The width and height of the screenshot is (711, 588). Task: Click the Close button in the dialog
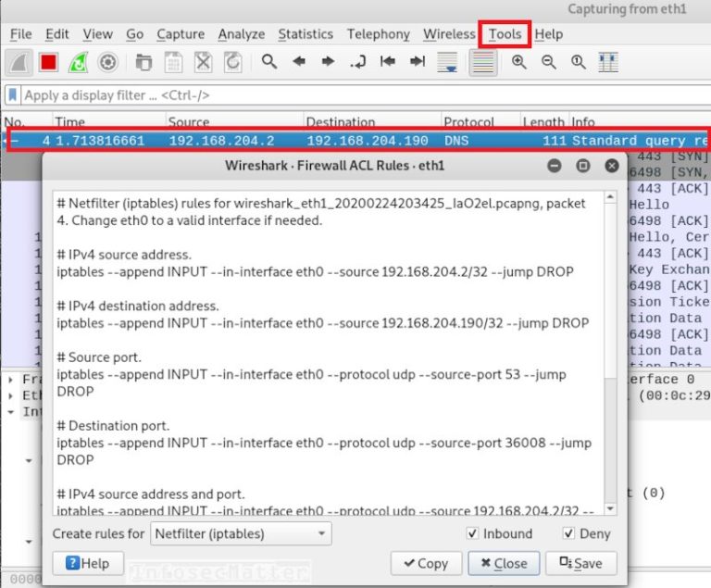[x=504, y=563]
